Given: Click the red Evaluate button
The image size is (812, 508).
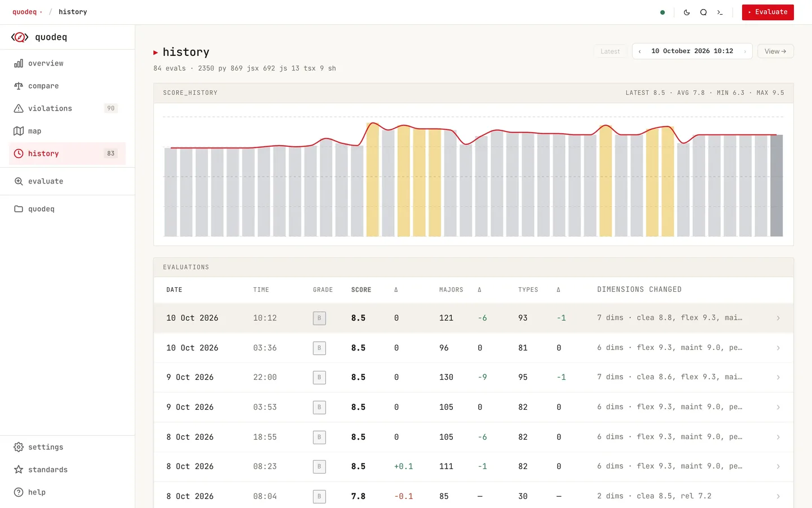Looking at the screenshot, I should coord(767,12).
